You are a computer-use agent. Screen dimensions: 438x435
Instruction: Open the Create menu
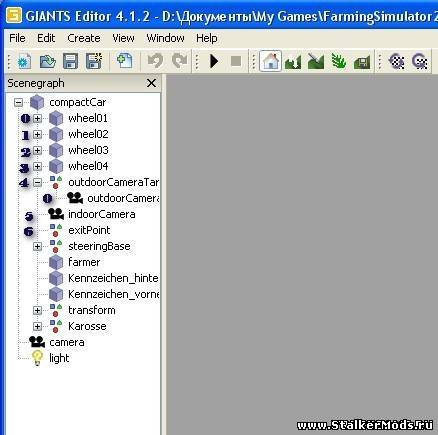84,38
